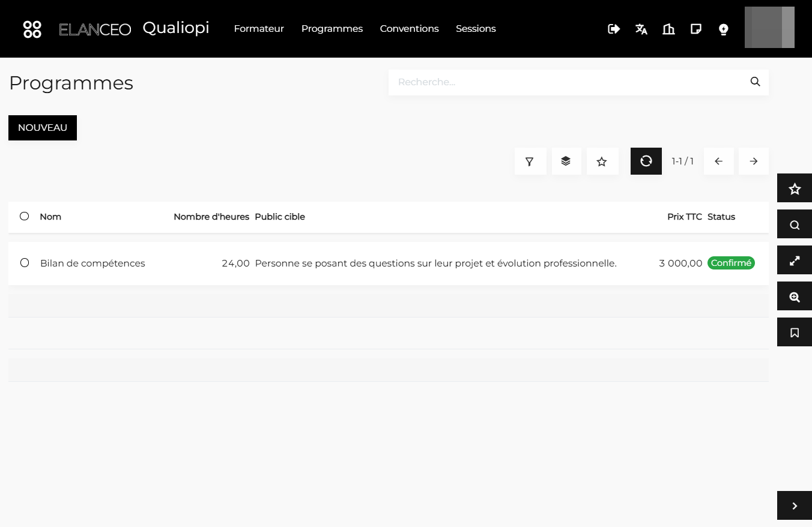Screen dimensions: 812x527
Task: Click the Personne se posant des questions text
Action: click(x=435, y=263)
